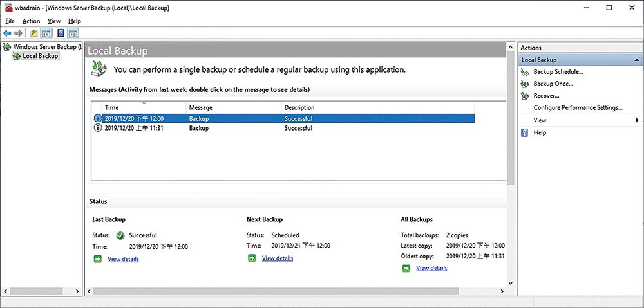The image size is (644, 308).
Task: Toggle the Show/Hide Console Tree icon
Action: click(46, 33)
